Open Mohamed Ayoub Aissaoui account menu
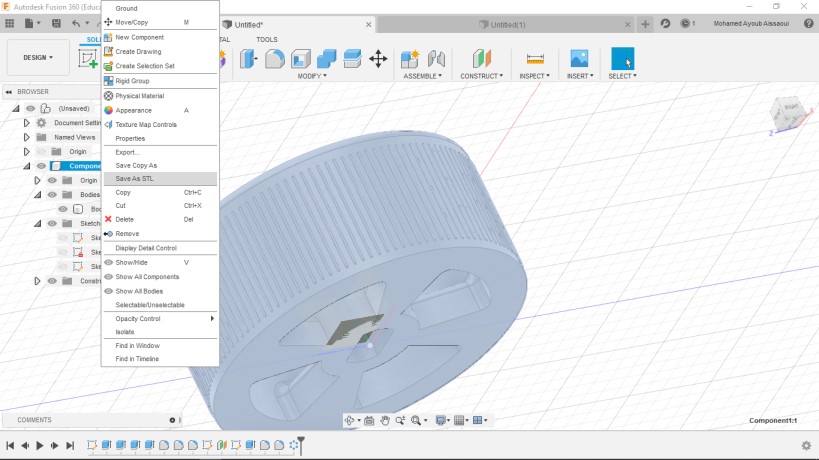Image resolution: width=819 pixels, height=460 pixels. point(751,23)
